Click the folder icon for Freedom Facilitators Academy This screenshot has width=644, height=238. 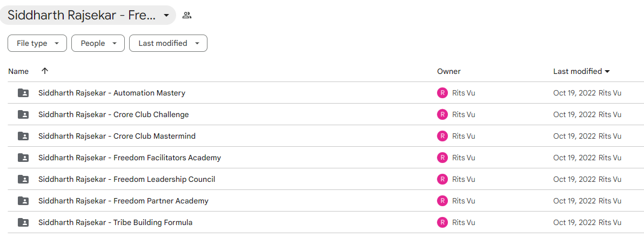[23, 158]
